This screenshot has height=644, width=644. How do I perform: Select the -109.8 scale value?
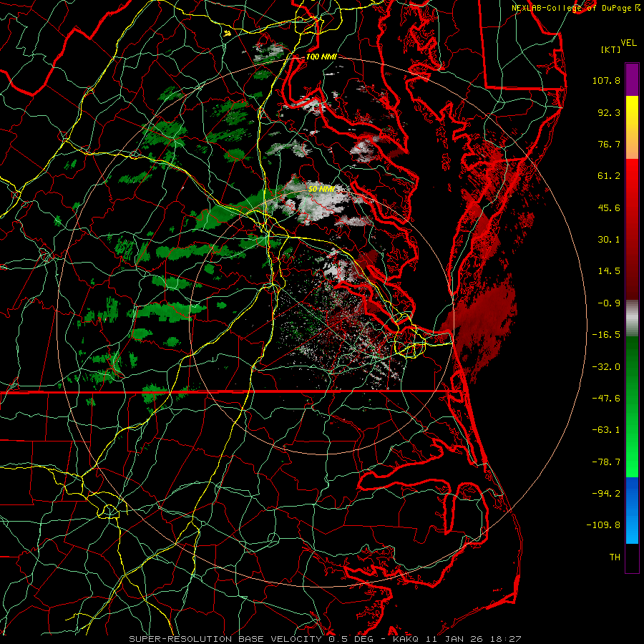click(x=603, y=525)
